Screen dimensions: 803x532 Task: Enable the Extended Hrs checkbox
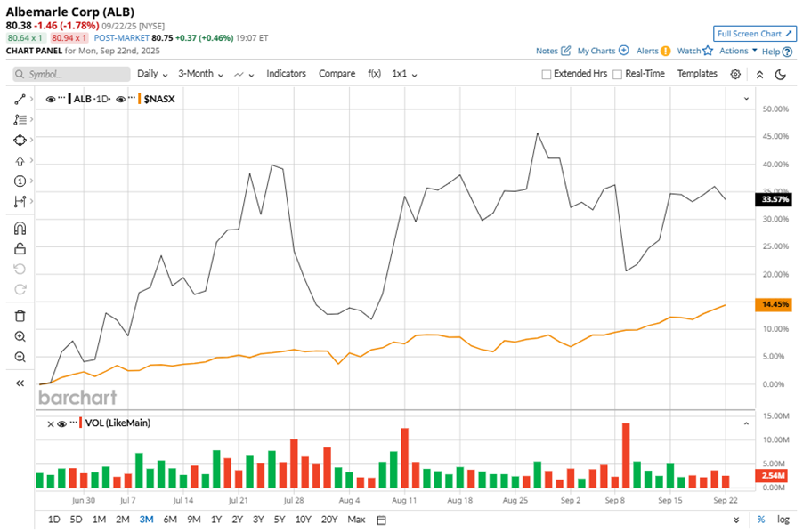tap(547, 74)
